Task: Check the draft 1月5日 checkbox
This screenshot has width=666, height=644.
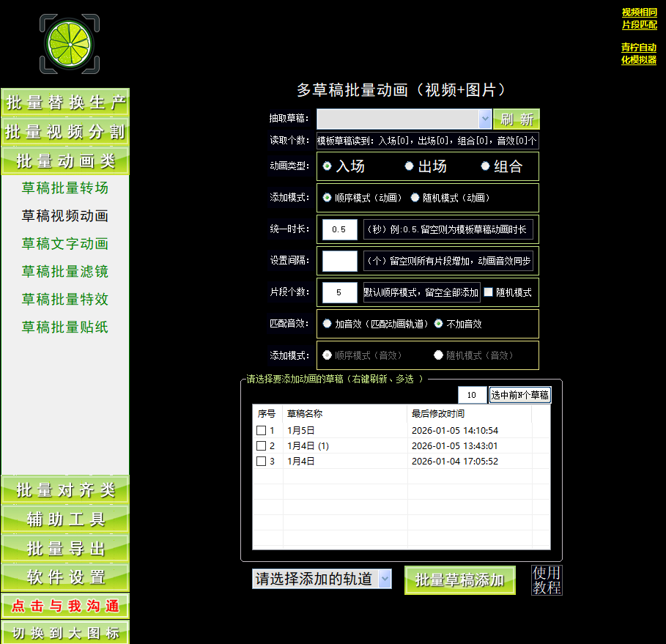Action: [x=261, y=431]
